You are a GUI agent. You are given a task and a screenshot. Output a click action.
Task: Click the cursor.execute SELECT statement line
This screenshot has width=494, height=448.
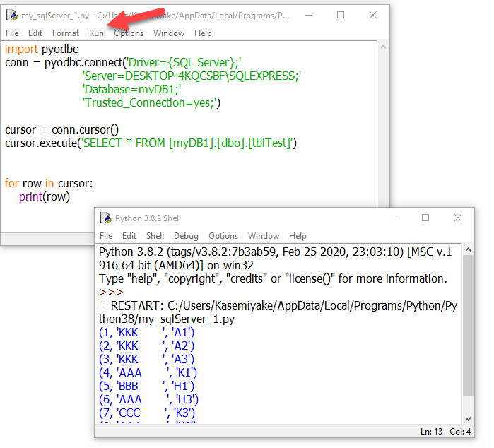pyautogui.click(x=151, y=143)
